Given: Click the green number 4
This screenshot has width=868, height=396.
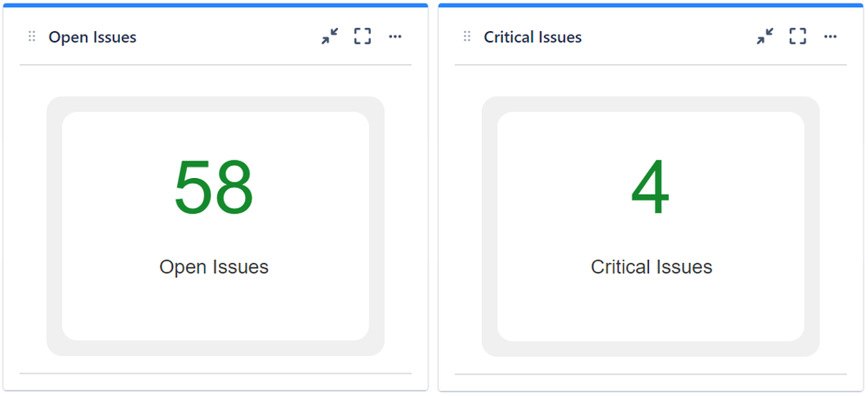Looking at the screenshot, I should pyautogui.click(x=651, y=188).
